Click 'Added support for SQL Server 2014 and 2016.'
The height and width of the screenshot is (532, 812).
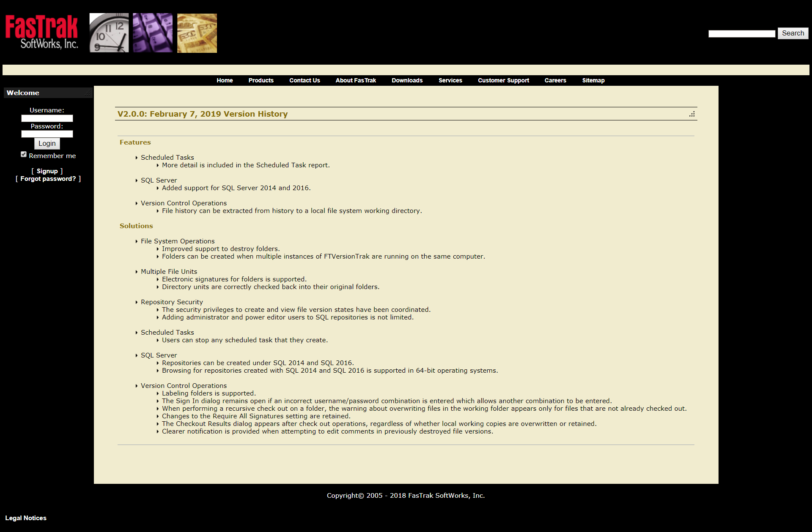tap(236, 188)
